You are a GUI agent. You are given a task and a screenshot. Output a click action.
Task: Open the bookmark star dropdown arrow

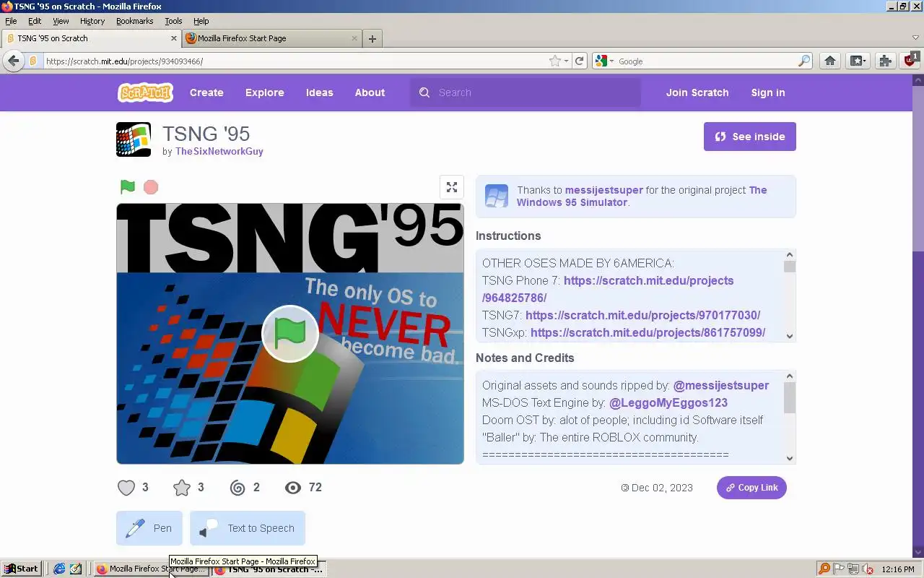(566, 61)
